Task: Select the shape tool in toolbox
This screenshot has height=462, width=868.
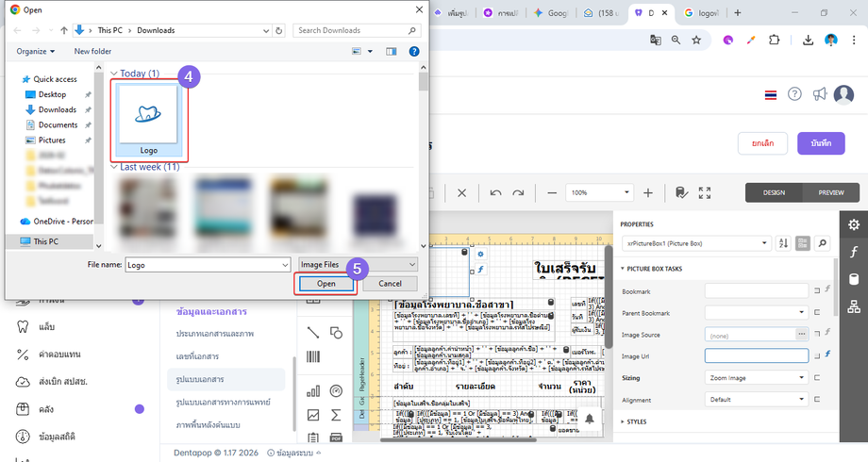Action: [x=336, y=332]
